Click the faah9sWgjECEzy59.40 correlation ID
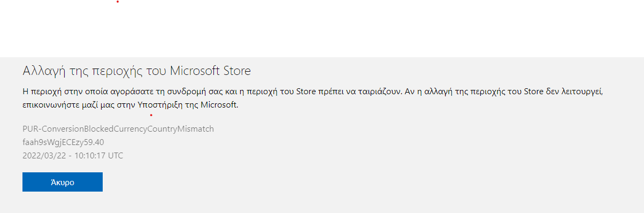Screen dimensions: 644x213 (x=63, y=142)
